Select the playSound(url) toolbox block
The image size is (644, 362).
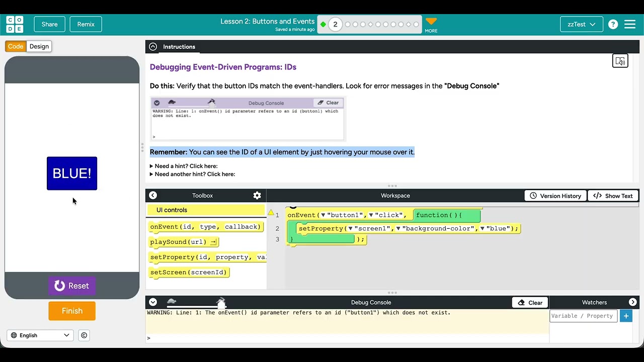coord(184,242)
